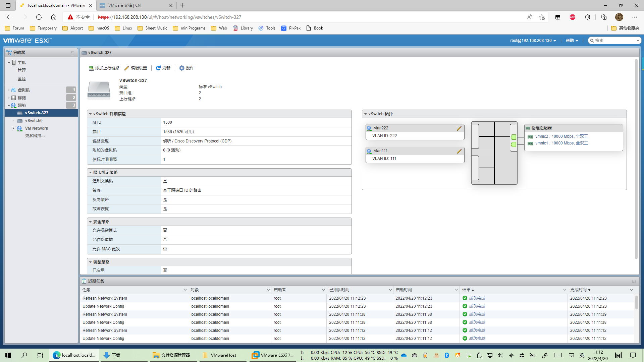
Task: Click Edit settings (编辑设置) pencil icon
Action: tap(127, 68)
